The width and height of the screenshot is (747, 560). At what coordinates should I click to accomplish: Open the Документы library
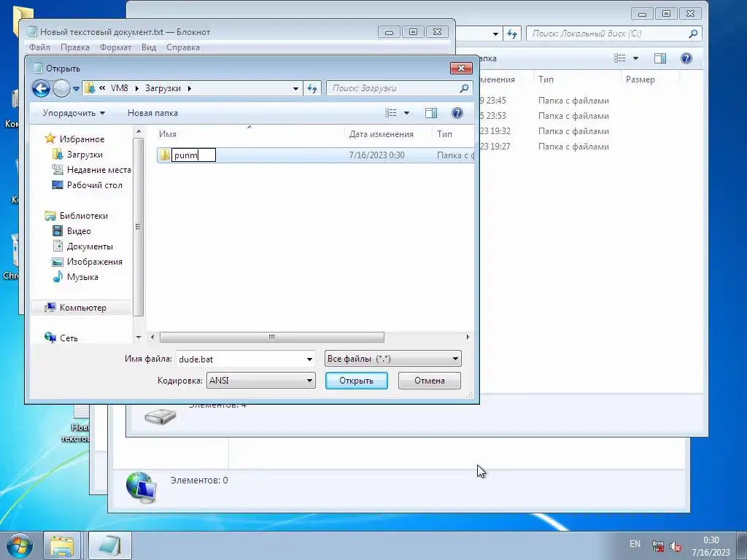[90, 246]
